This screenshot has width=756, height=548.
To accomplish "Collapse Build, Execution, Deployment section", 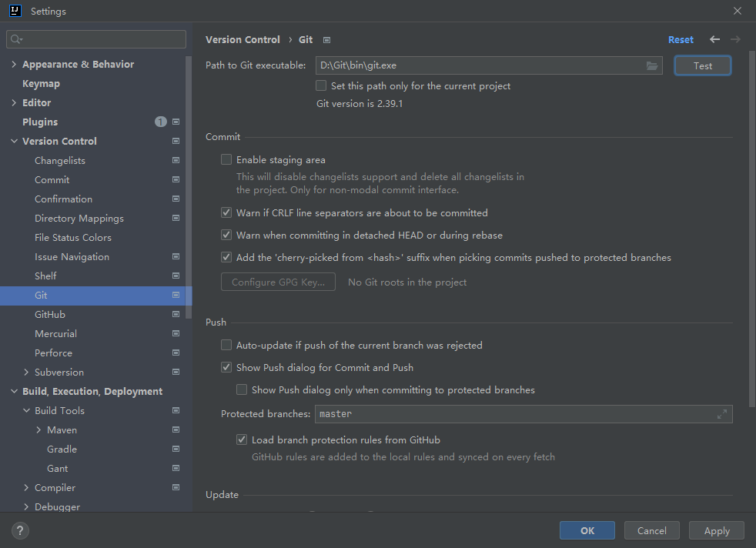I will coord(14,391).
